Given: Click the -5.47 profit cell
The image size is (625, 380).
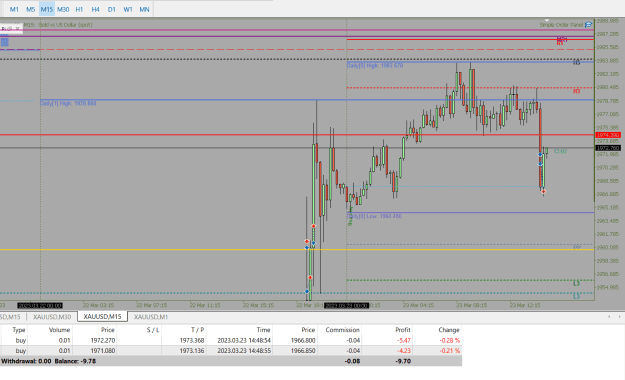Looking at the screenshot, I should (x=403, y=341).
